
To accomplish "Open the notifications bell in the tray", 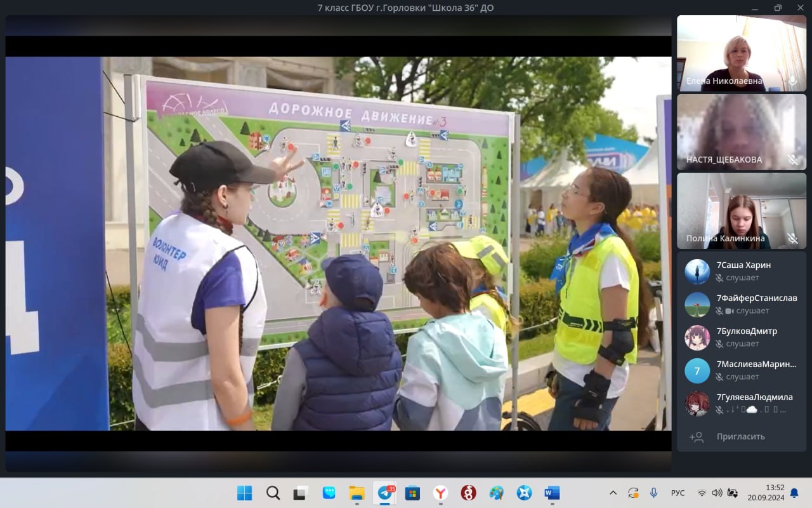I will point(794,493).
